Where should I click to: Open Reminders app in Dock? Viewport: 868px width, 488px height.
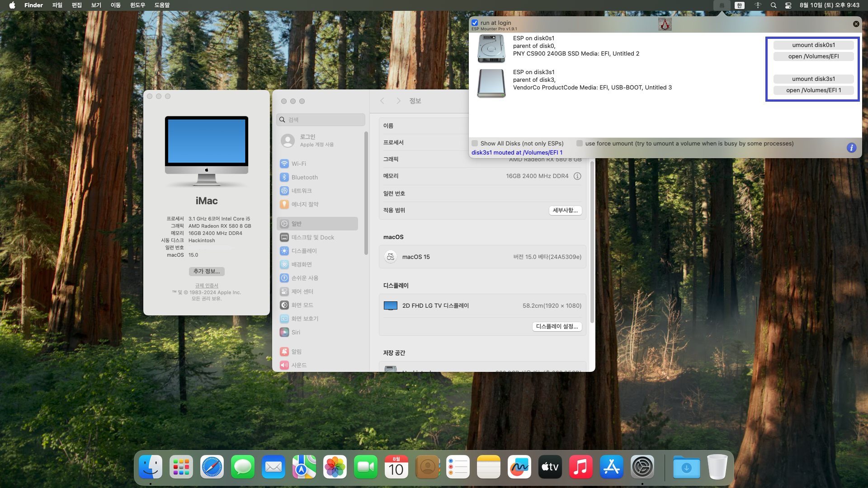click(458, 467)
